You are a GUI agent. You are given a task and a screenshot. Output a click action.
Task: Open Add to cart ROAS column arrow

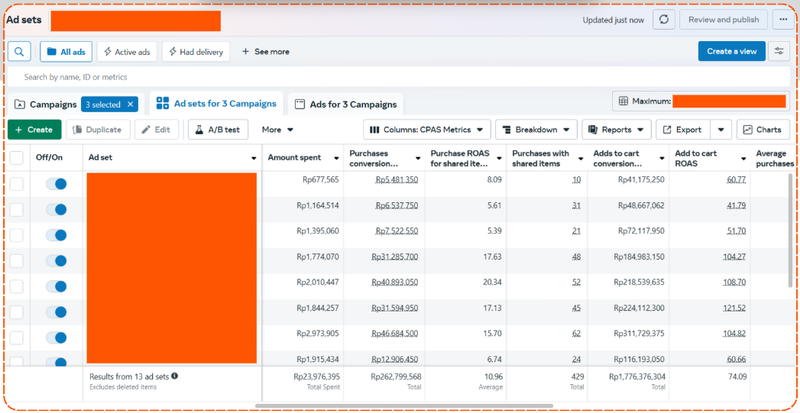(x=743, y=158)
